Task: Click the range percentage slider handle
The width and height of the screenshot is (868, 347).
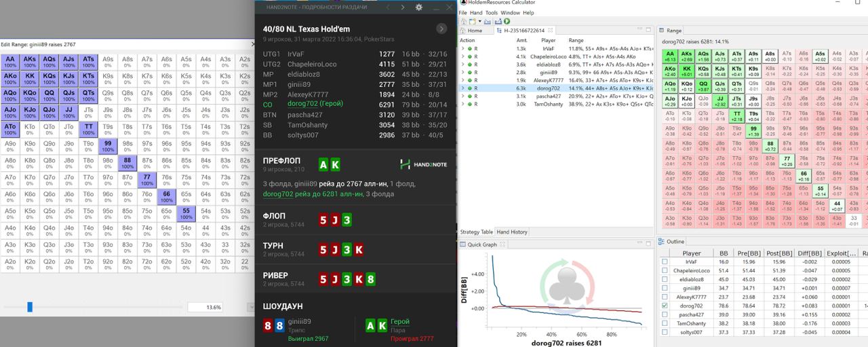Action: tap(30, 307)
